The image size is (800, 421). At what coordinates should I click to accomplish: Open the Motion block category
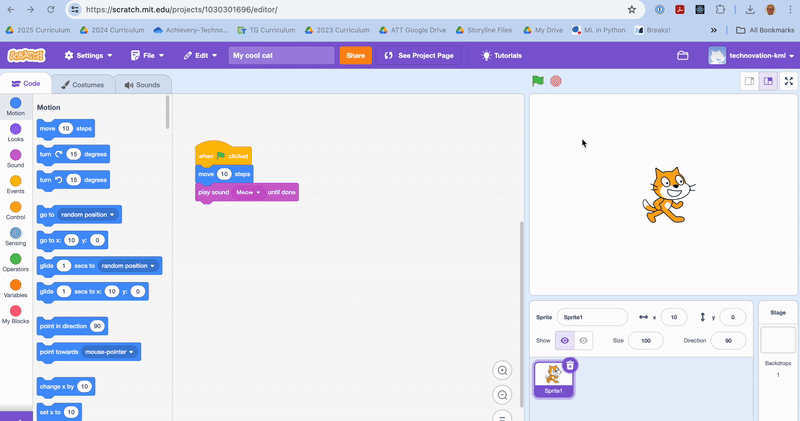coord(15,107)
